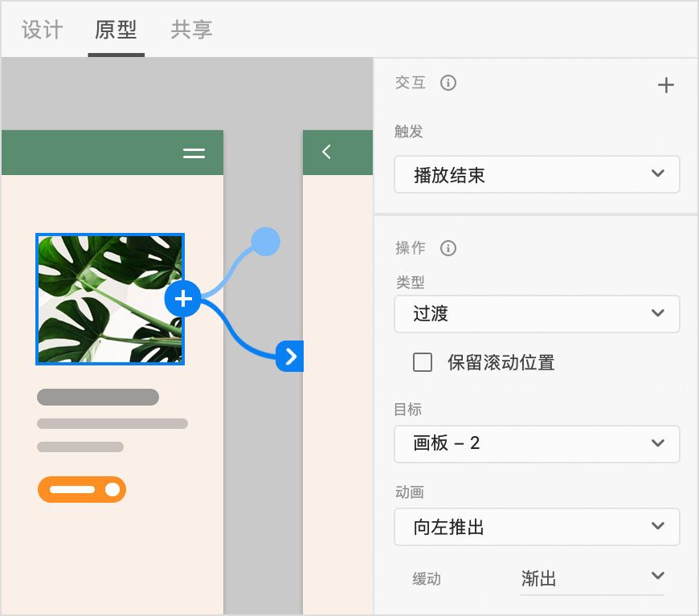Open the info tooltip next to 操作
The width and height of the screenshot is (699, 616).
click(x=448, y=248)
